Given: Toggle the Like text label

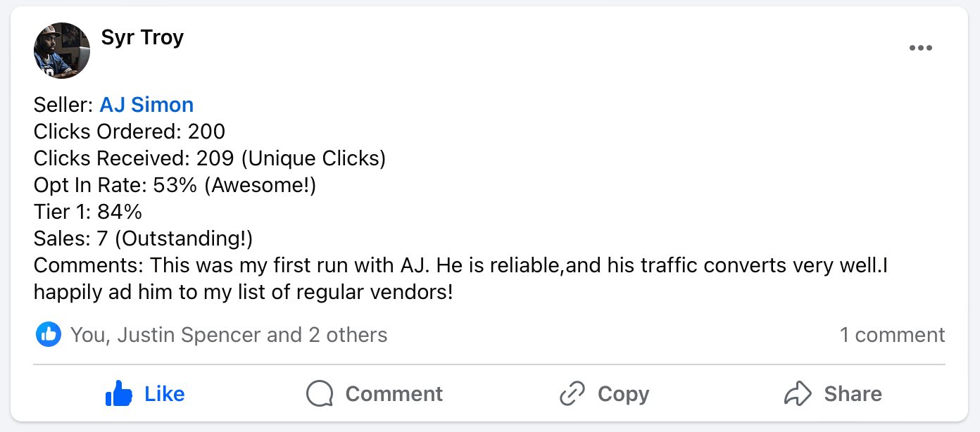Looking at the screenshot, I should [165, 394].
